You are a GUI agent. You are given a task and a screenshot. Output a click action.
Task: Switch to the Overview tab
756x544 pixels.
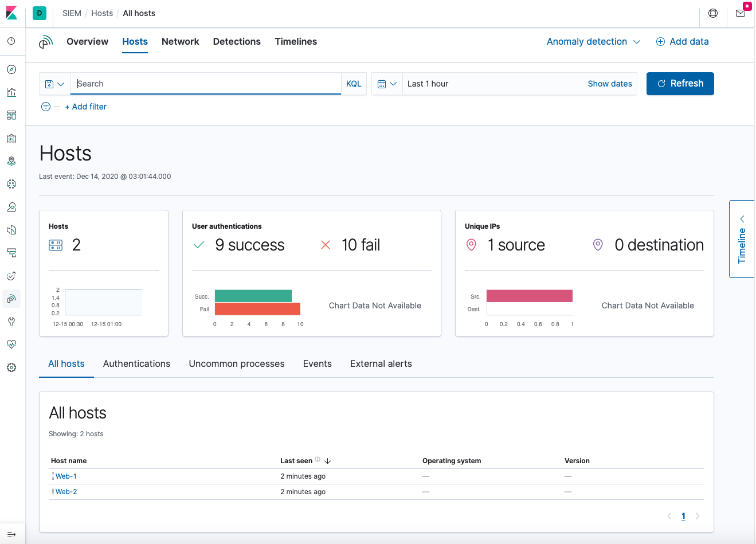[87, 42]
